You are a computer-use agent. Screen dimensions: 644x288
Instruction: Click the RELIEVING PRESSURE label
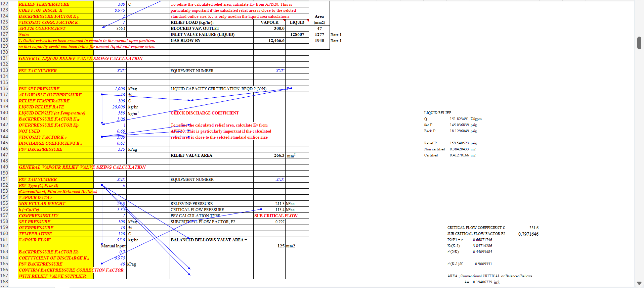[x=212, y=204]
